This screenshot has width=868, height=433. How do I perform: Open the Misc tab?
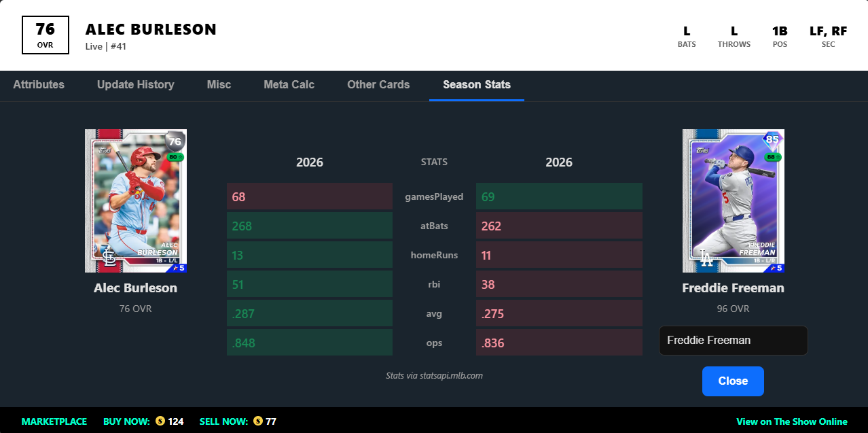point(219,85)
